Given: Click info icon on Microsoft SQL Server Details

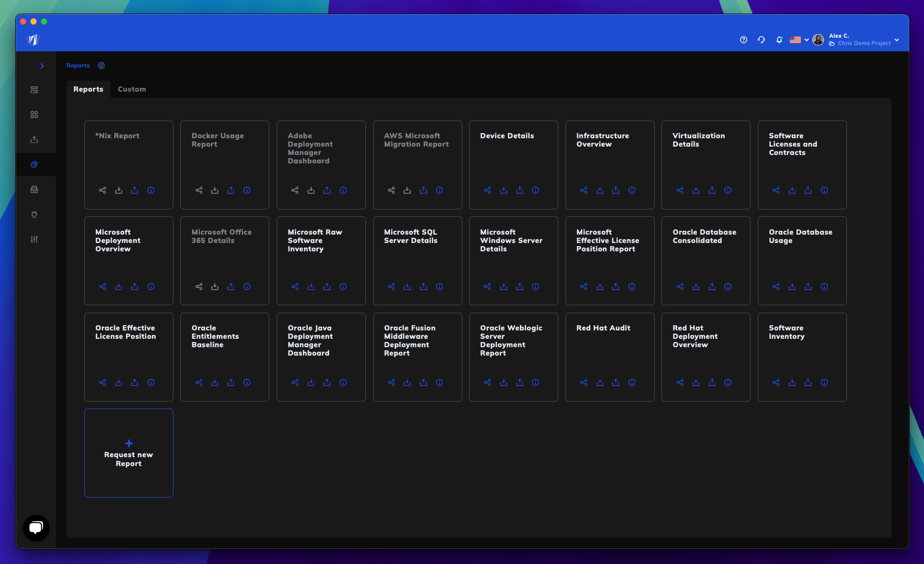Looking at the screenshot, I should coord(439,286).
